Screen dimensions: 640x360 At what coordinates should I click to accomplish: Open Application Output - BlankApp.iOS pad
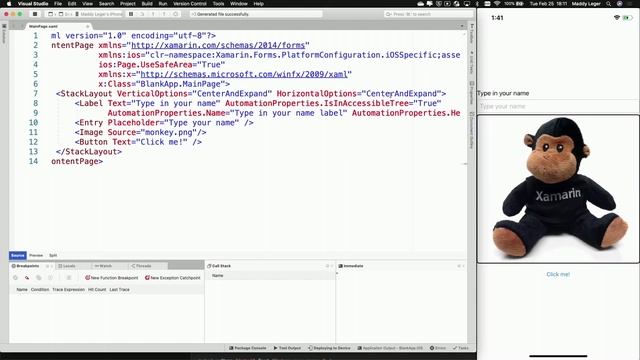tap(390, 348)
